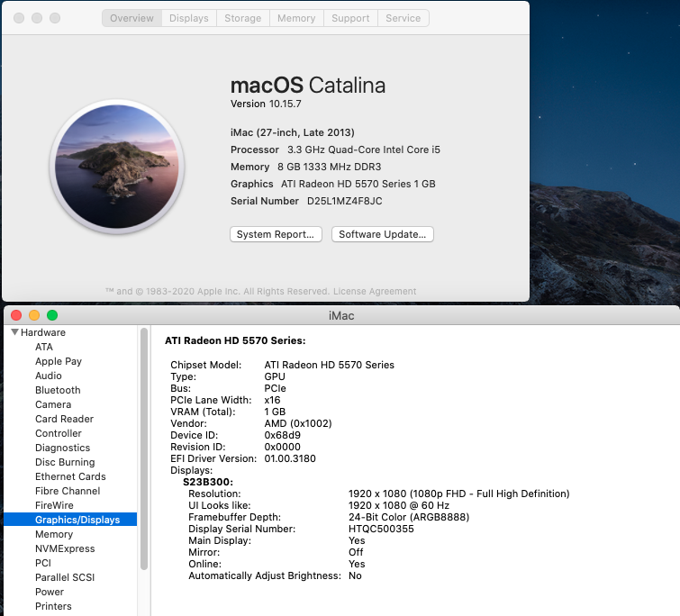Screen dimensions: 680x616
Task: Open the Storage tab
Action: coord(243,18)
